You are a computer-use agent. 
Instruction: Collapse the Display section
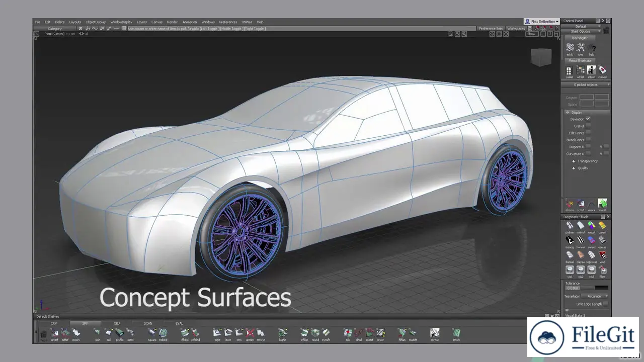(568, 112)
